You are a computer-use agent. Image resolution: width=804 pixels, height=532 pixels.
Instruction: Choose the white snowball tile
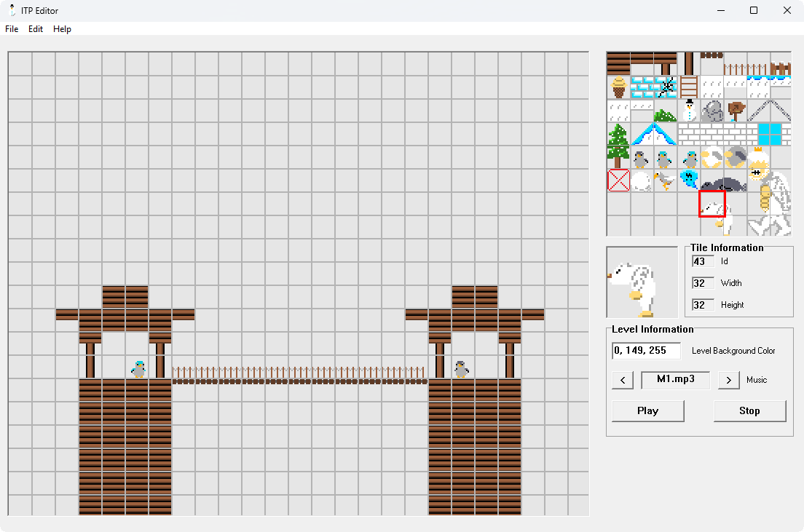(642, 181)
